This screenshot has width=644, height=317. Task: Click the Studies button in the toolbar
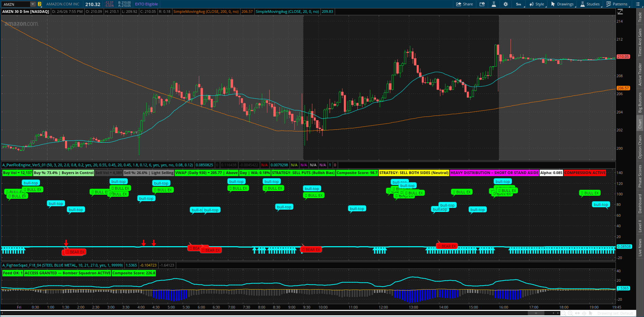tap(590, 4)
